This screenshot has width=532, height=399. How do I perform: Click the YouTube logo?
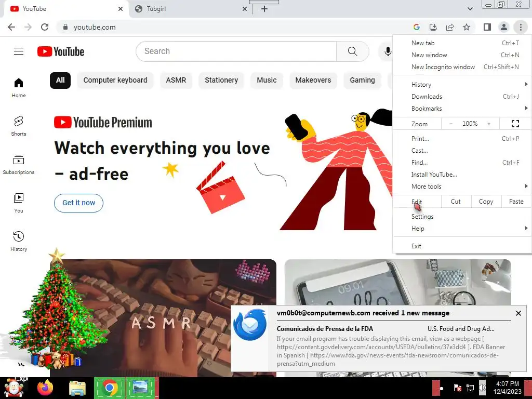[61, 51]
